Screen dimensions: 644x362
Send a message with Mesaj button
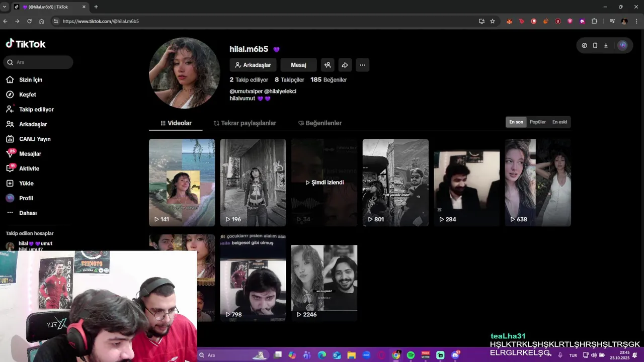pyautogui.click(x=298, y=65)
